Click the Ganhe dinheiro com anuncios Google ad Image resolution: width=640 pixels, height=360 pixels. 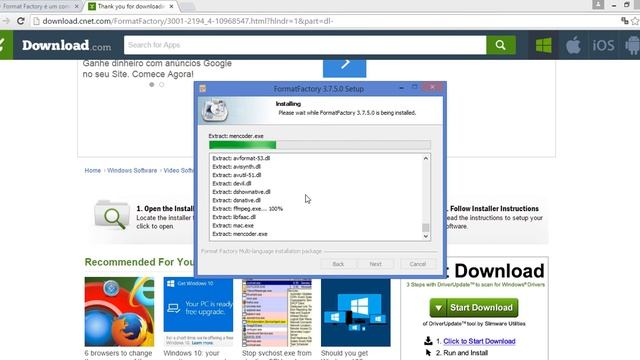[157, 69]
